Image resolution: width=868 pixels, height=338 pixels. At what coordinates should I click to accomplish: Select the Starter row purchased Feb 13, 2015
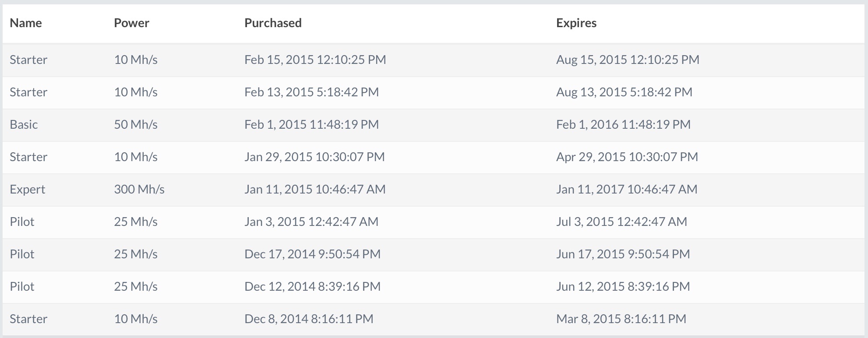coord(28,92)
